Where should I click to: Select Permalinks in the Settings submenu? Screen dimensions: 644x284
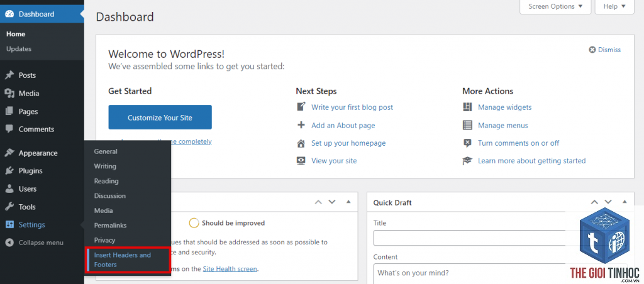tap(110, 226)
